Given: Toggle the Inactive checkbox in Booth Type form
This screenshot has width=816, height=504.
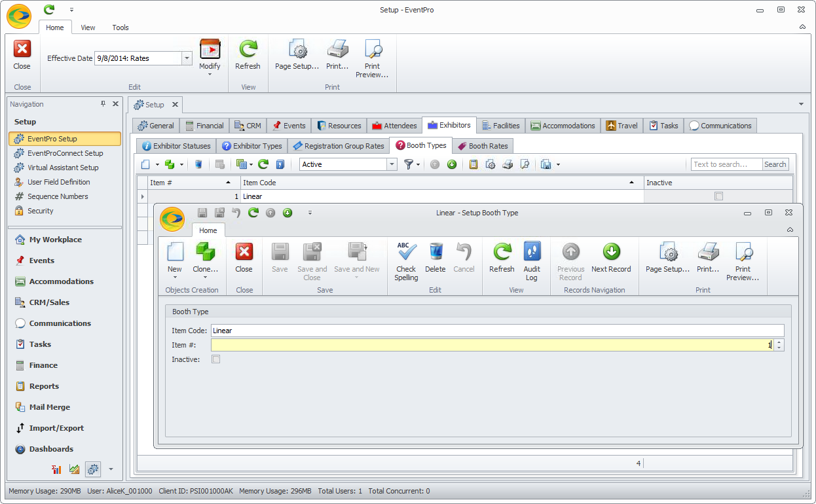Looking at the screenshot, I should point(216,359).
